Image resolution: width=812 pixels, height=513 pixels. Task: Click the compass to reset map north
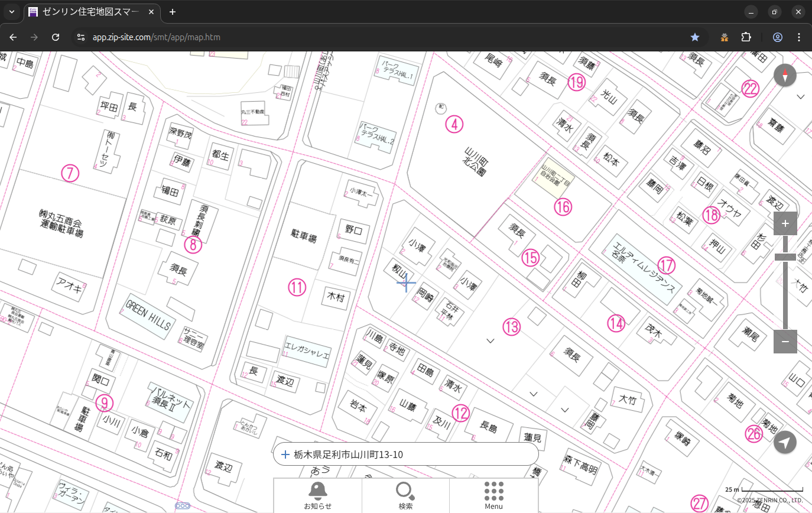point(785,76)
